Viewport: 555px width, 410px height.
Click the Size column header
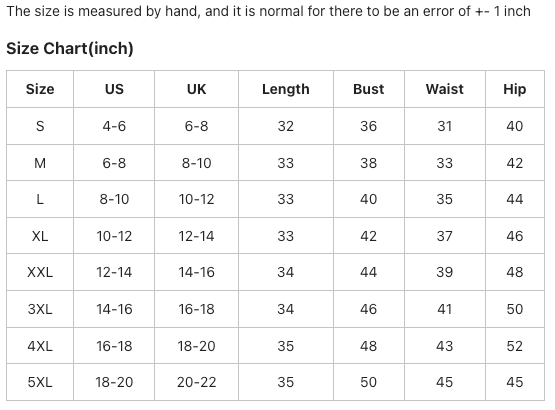(x=40, y=89)
